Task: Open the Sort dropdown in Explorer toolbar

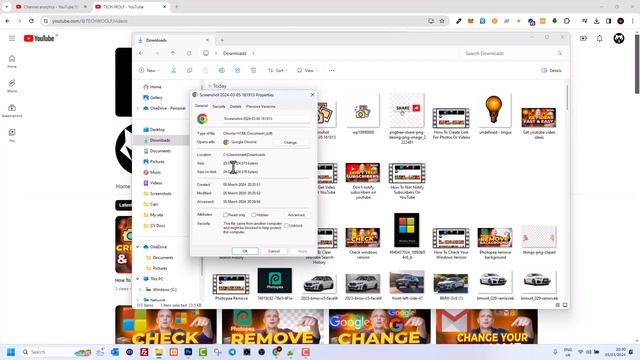Action: (278, 70)
